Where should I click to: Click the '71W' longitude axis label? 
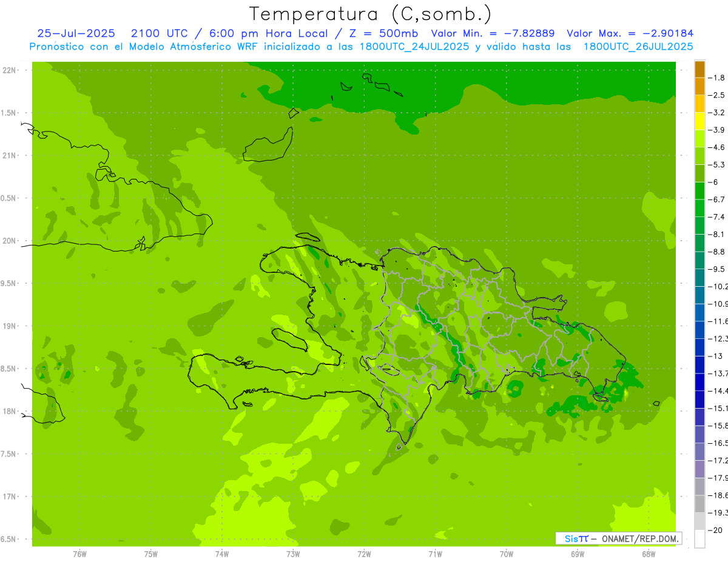(x=435, y=554)
